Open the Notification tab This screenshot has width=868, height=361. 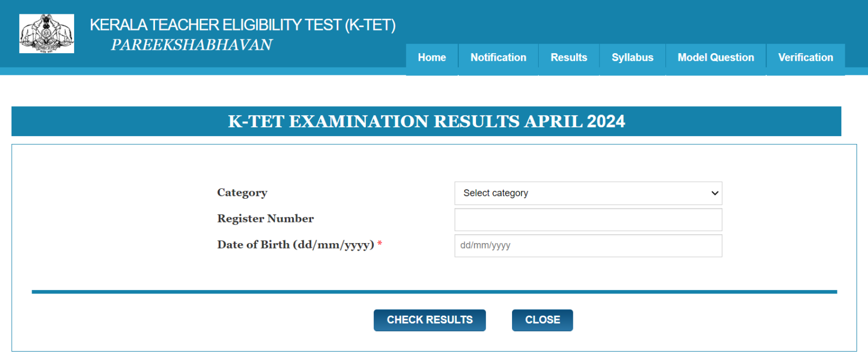[x=498, y=57]
